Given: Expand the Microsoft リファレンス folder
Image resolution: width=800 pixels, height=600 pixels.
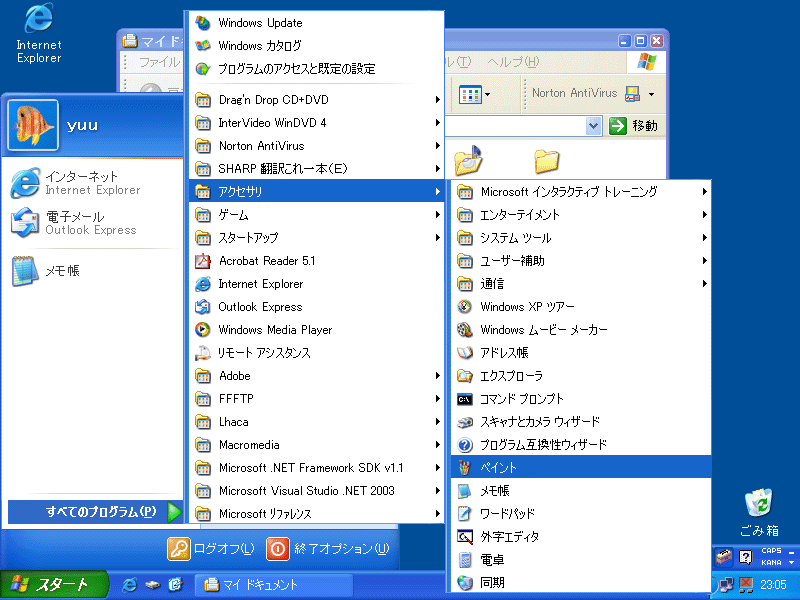Looking at the screenshot, I should (316, 514).
